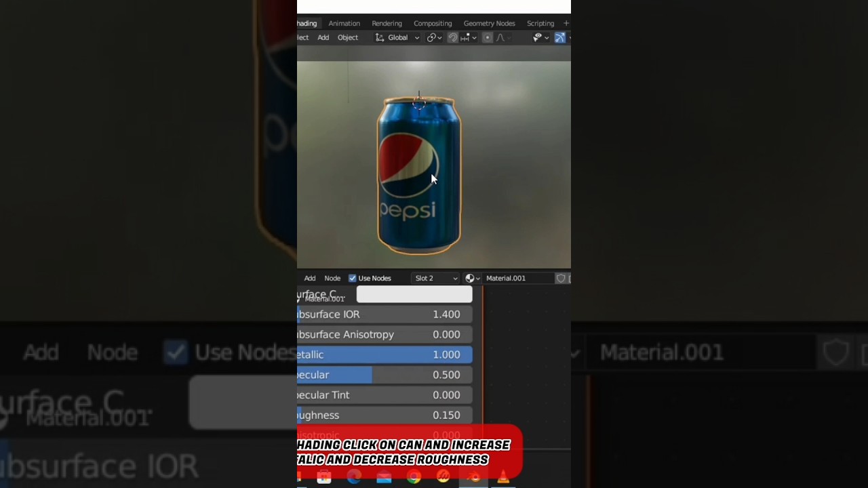Toggle proportional editing
Image resolution: width=868 pixels, height=488 pixels.
[487, 37]
